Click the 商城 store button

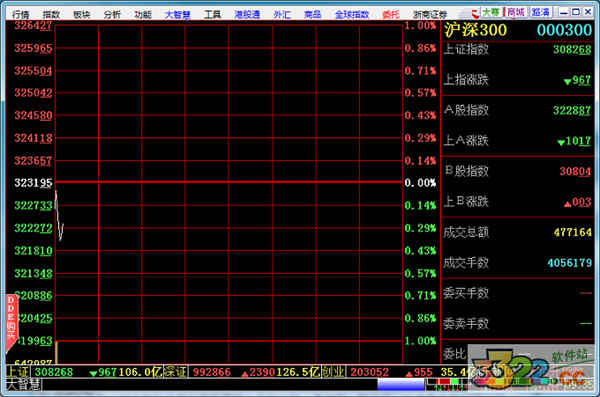coord(515,12)
